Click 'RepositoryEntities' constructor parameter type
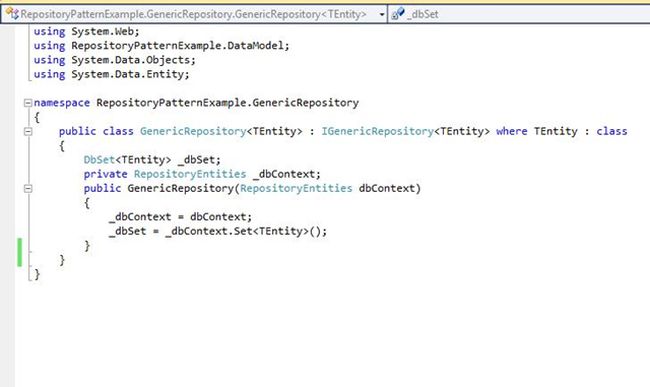650x387 pixels. 296,189
